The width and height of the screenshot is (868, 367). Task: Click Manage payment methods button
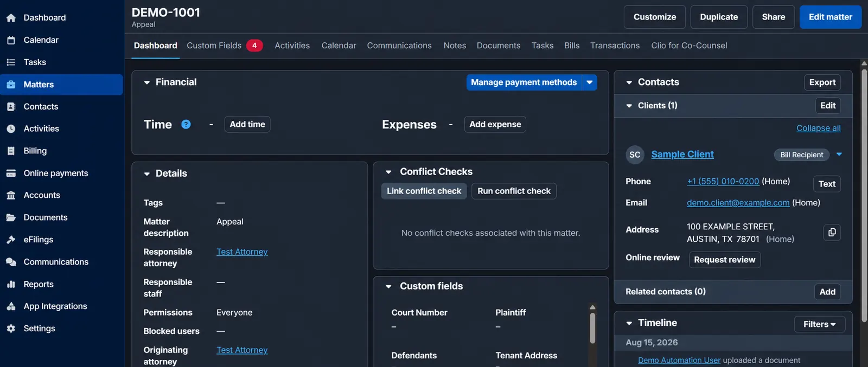[524, 82]
